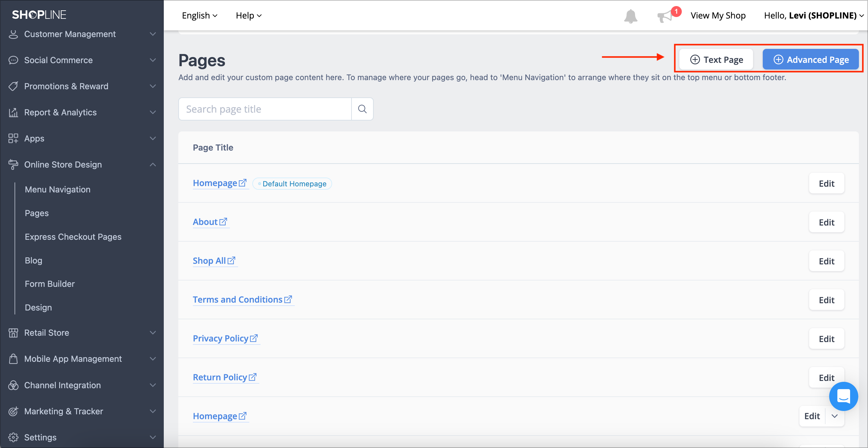Click the Online Store Design paint roller icon
Image resolution: width=868 pixels, height=448 pixels.
point(13,165)
